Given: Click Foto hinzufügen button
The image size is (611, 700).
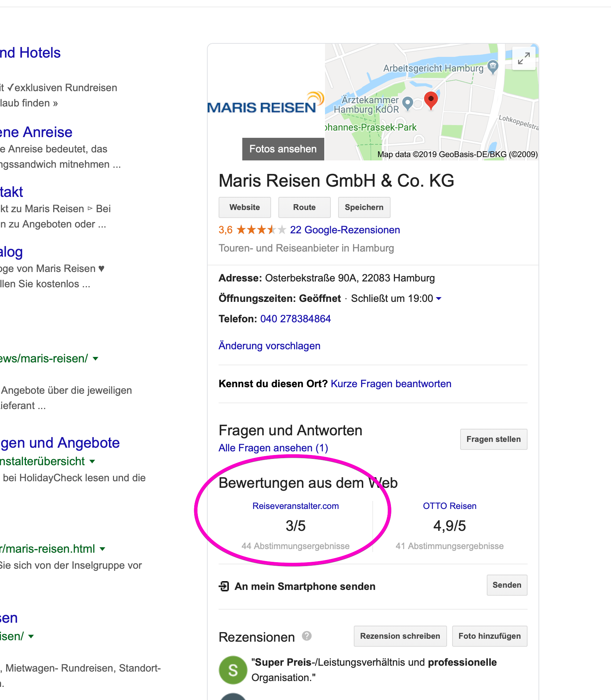Looking at the screenshot, I should (x=490, y=636).
